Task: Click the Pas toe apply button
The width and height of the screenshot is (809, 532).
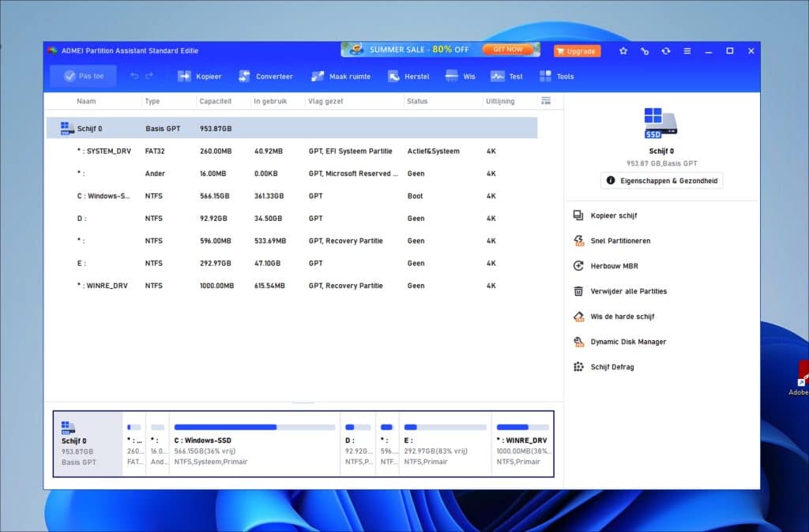Action: pyautogui.click(x=84, y=77)
